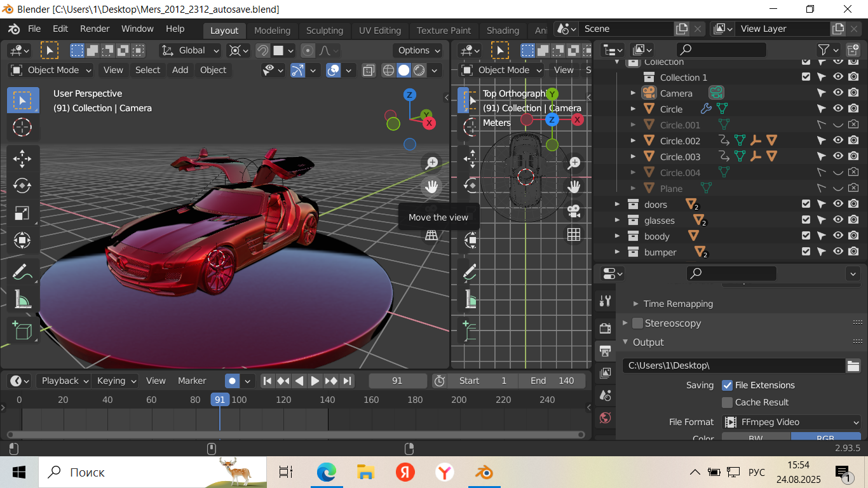Click the Options button in viewport header
Image resolution: width=868 pixels, height=488 pixels.
click(x=419, y=50)
